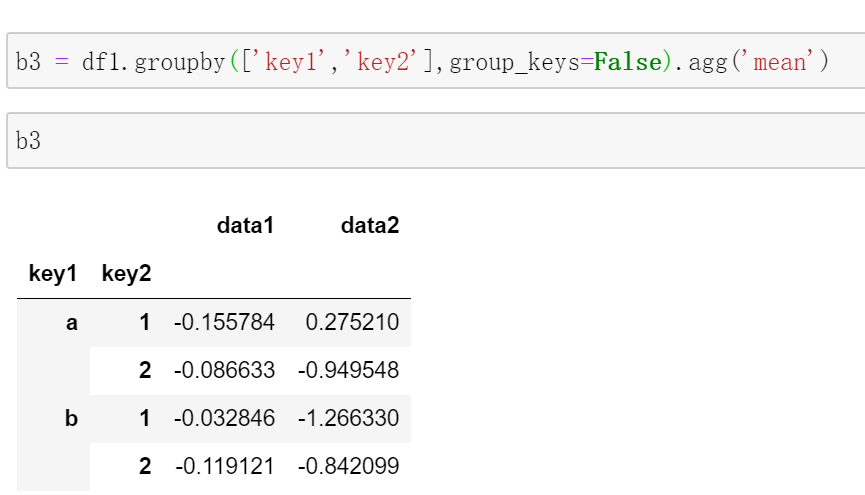Focus the second code cell containing only b3
The image size is (865, 495).
(430, 141)
